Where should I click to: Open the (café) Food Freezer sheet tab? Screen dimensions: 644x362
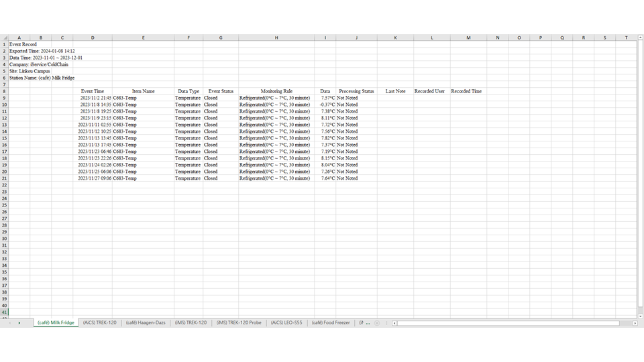coord(331,323)
